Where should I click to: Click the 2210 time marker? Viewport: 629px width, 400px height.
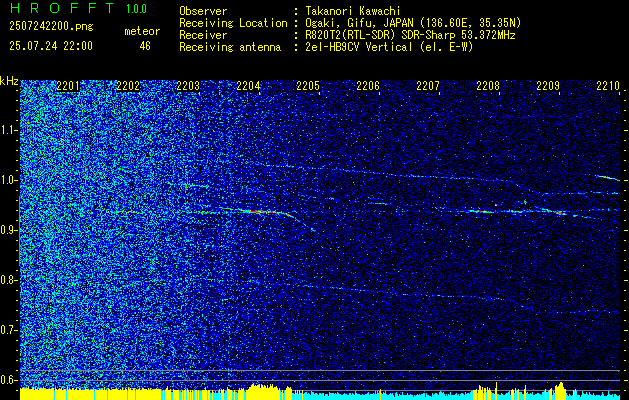pyautogui.click(x=608, y=85)
